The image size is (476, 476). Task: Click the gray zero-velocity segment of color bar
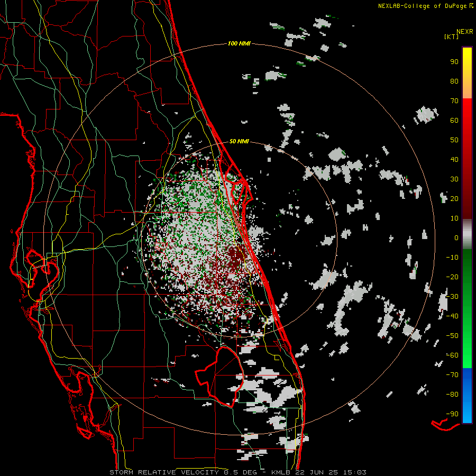[x=467, y=234]
